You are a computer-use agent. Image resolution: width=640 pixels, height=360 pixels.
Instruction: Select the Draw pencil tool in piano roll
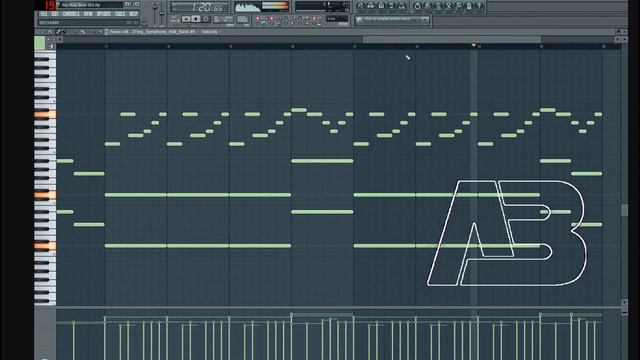click(x=58, y=31)
